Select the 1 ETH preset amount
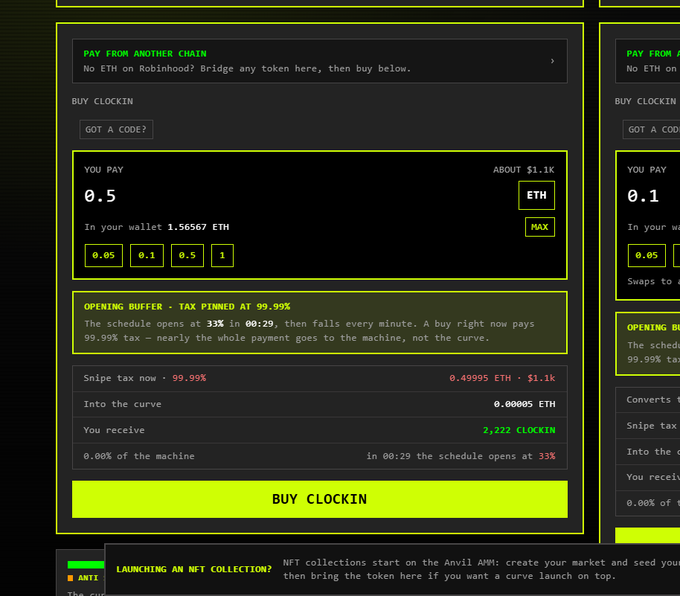Image resolution: width=680 pixels, height=596 pixels. click(222, 255)
